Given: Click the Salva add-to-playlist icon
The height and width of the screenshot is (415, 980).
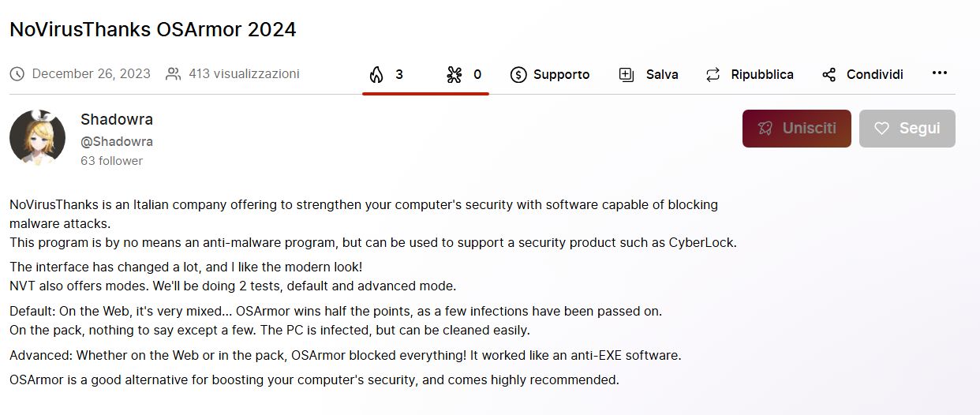Looking at the screenshot, I should coord(627,74).
